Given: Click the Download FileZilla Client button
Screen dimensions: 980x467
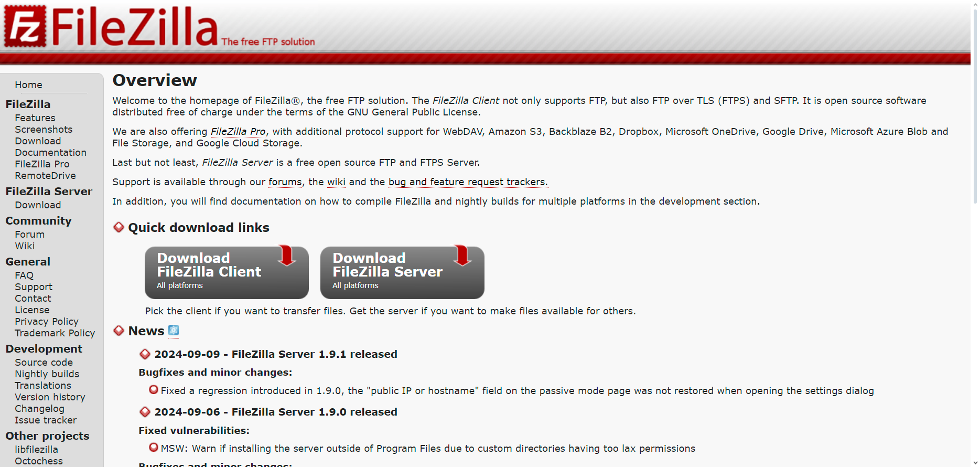Looking at the screenshot, I should pyautogui.click(x=226, y=272).
